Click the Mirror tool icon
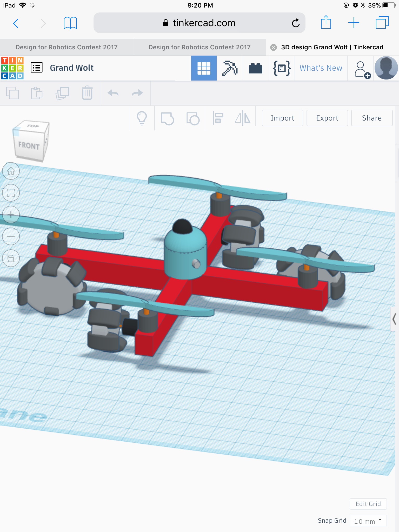Screen dimensions: 399x532 243,118
